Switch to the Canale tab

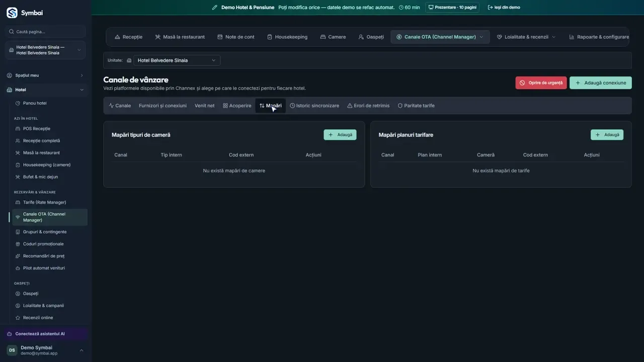[x=120, y=106]
